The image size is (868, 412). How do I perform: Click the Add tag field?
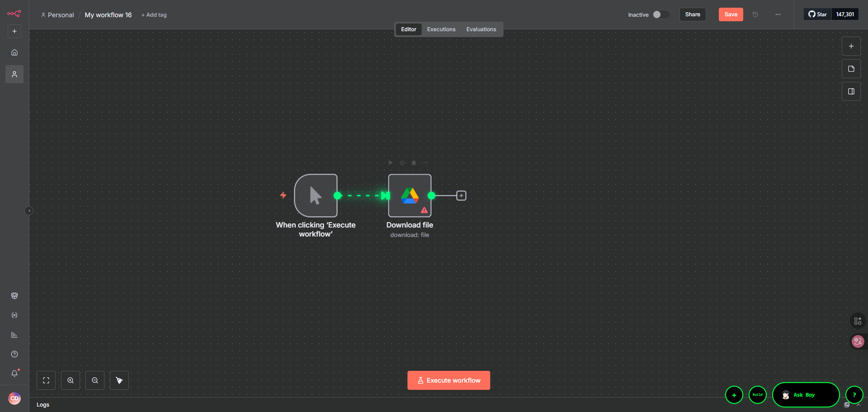click(154, 15)
